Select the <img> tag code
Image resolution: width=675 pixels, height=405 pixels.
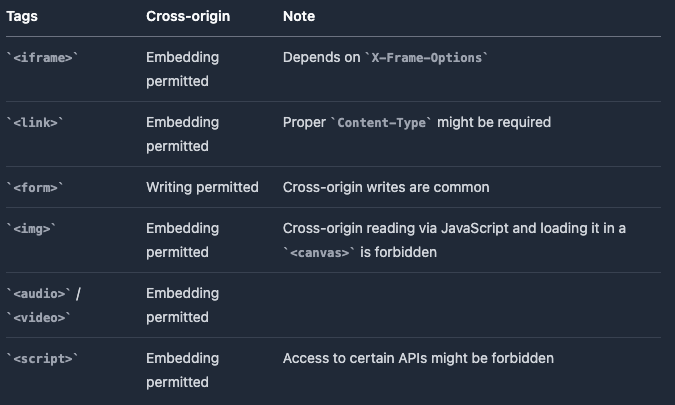33,229
